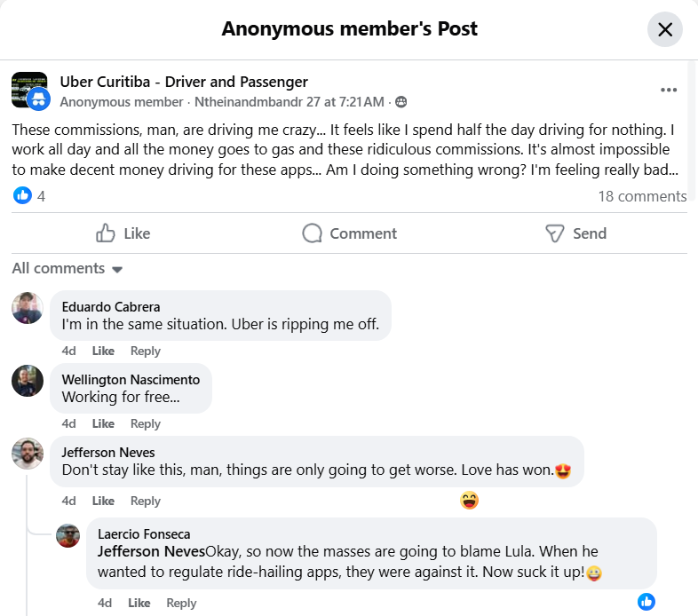Click Laercio Fonseca's avatar
The height and width of the screenshot is (616, 698).
(68, 535)
